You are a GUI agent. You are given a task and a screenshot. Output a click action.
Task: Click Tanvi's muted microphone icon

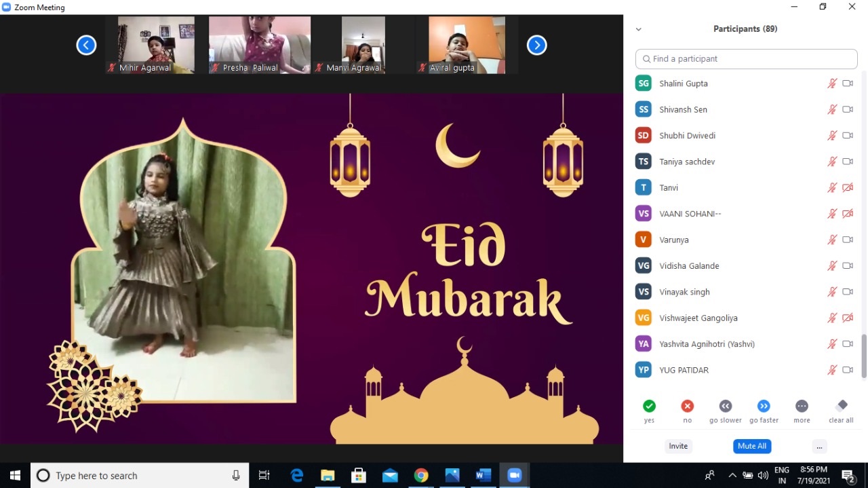click(832, 188)
